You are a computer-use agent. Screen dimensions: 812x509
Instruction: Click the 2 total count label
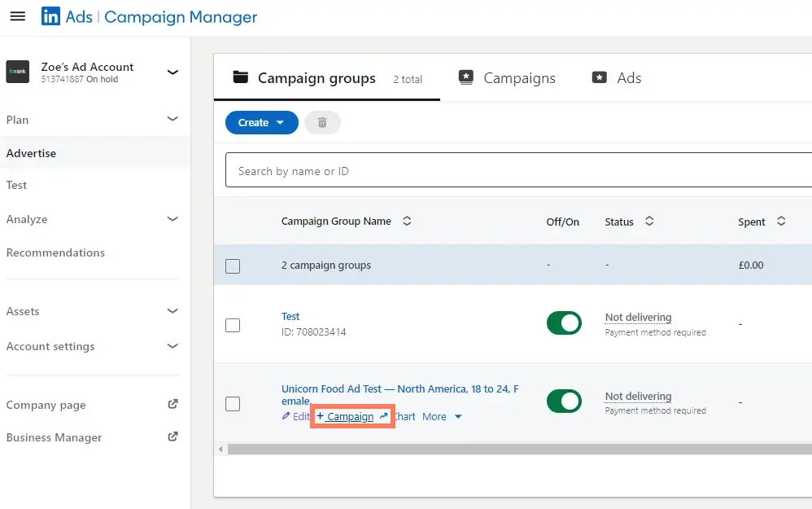tap(408, 79)
